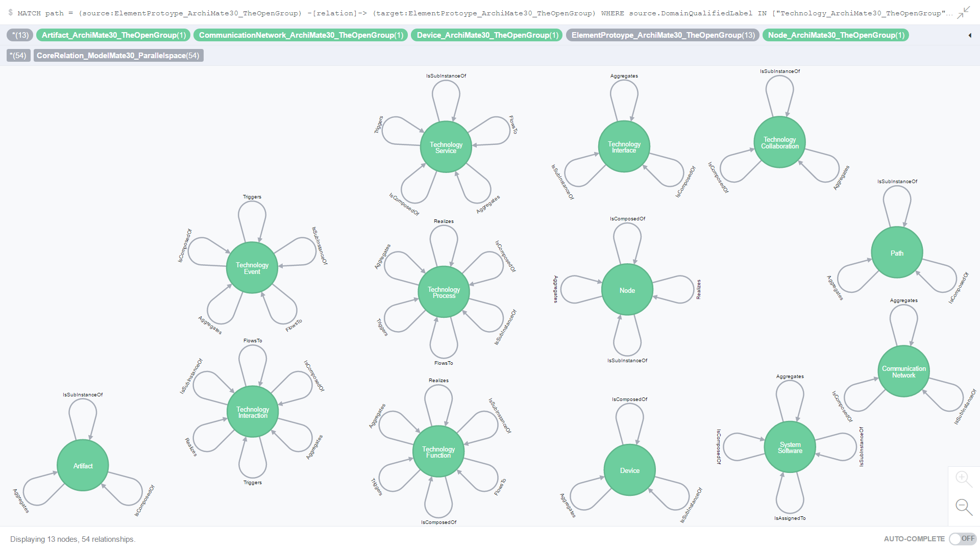Select the Artifact_ArchiMate30_TheOpenGroup label badge
Viewport: 980px width, 551px height.
pyautogui.click(x=113, y=35)
